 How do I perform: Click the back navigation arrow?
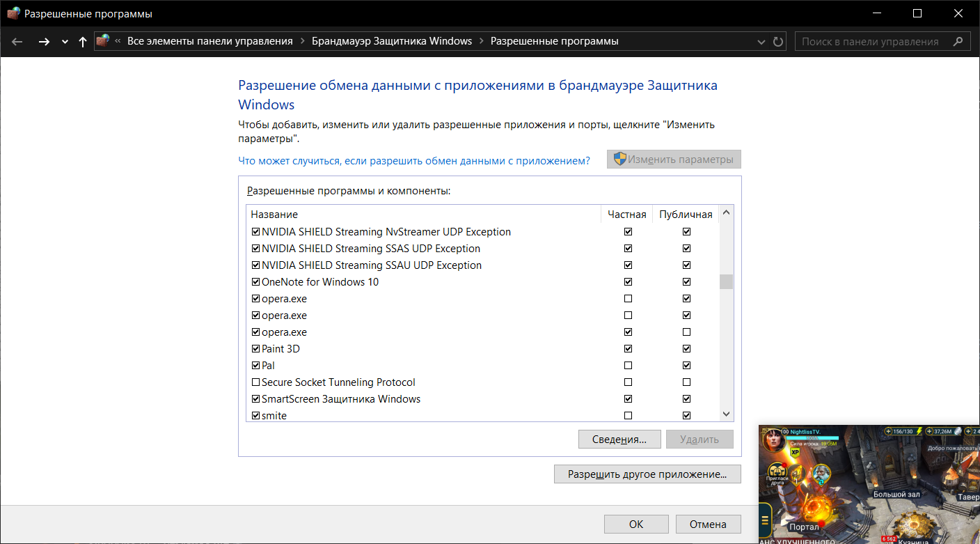(x=17, y=42)
